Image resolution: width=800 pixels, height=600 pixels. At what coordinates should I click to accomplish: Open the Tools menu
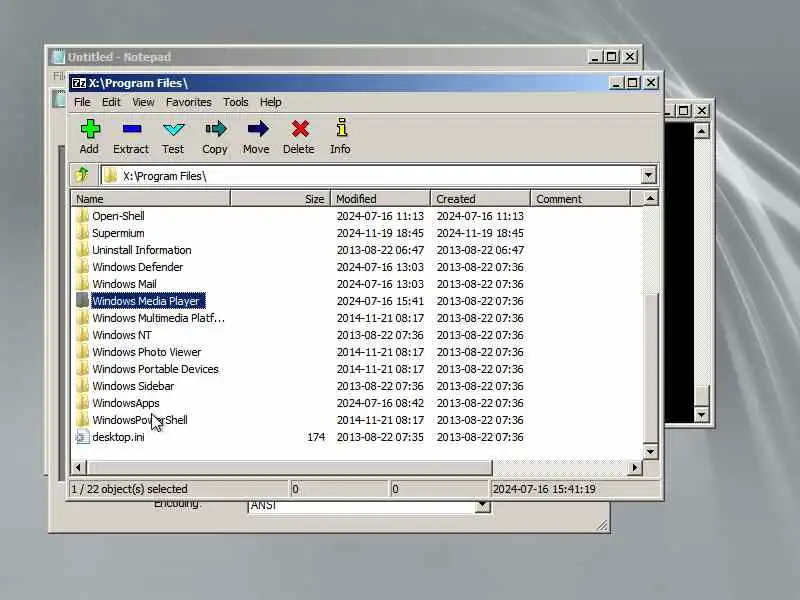pos(236,102)
